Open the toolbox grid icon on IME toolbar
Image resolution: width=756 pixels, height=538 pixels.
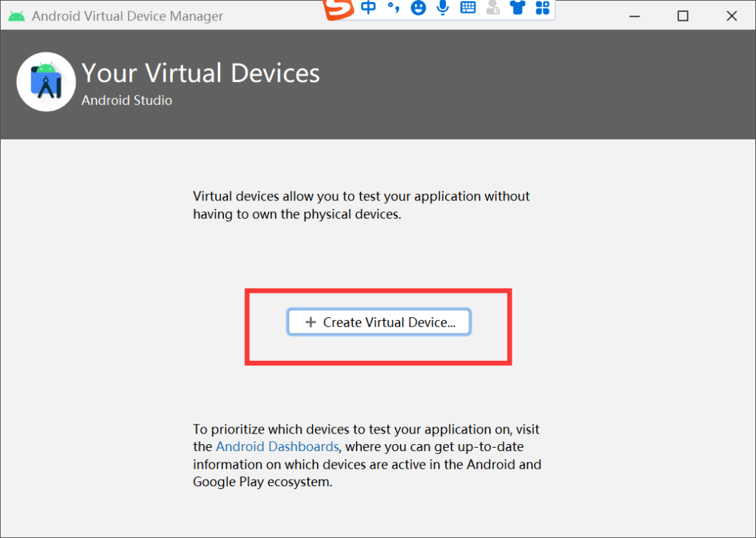tap(542, 7)
